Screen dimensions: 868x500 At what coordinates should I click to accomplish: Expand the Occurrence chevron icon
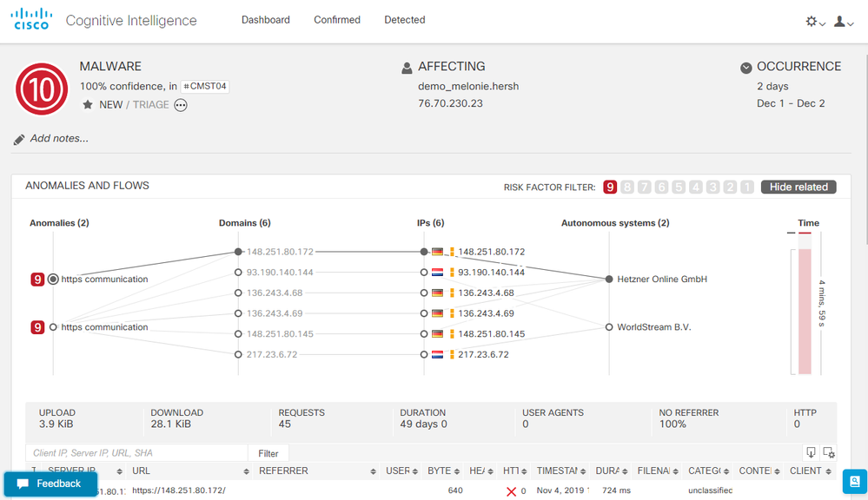[746, 68]
